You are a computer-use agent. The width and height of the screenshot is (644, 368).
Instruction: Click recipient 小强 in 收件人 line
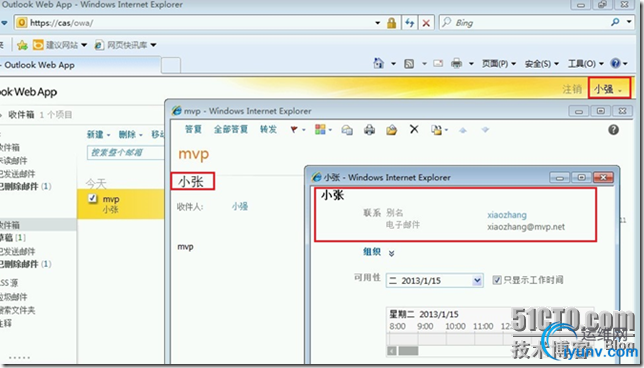240,206
